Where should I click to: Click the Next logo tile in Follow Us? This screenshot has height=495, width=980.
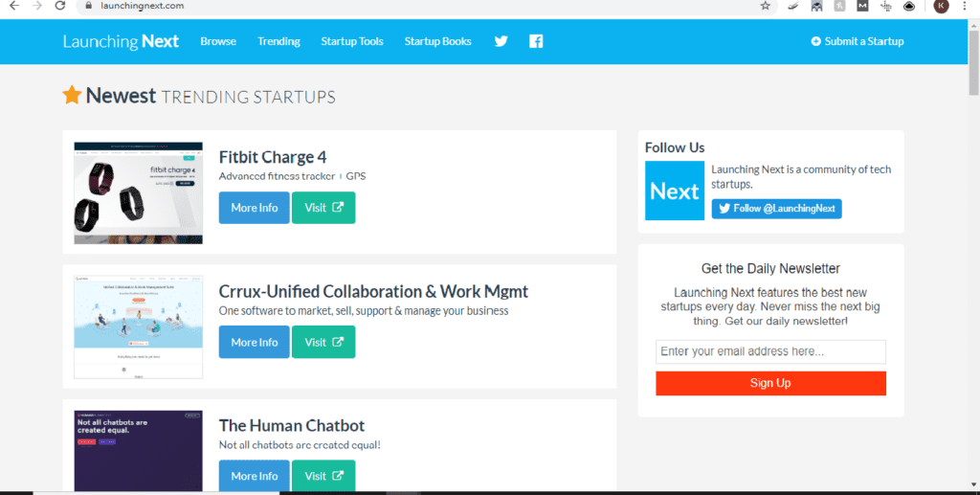click(x=675, y=191)
